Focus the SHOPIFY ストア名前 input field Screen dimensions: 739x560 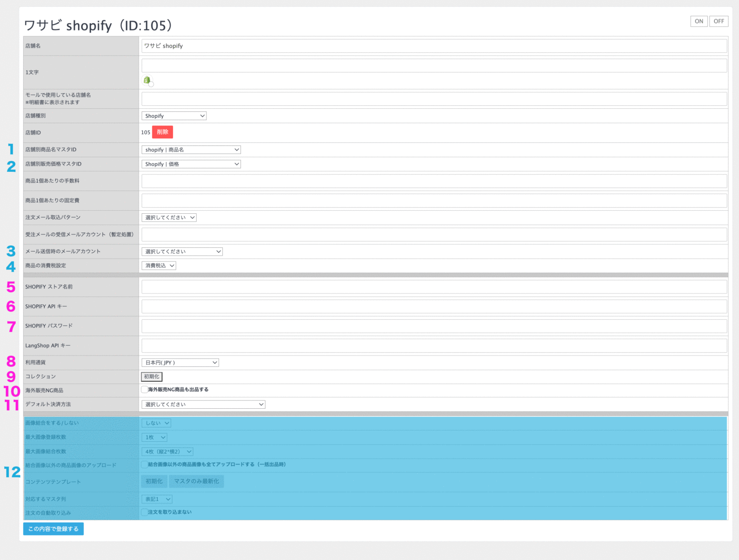tap(434, 287)
